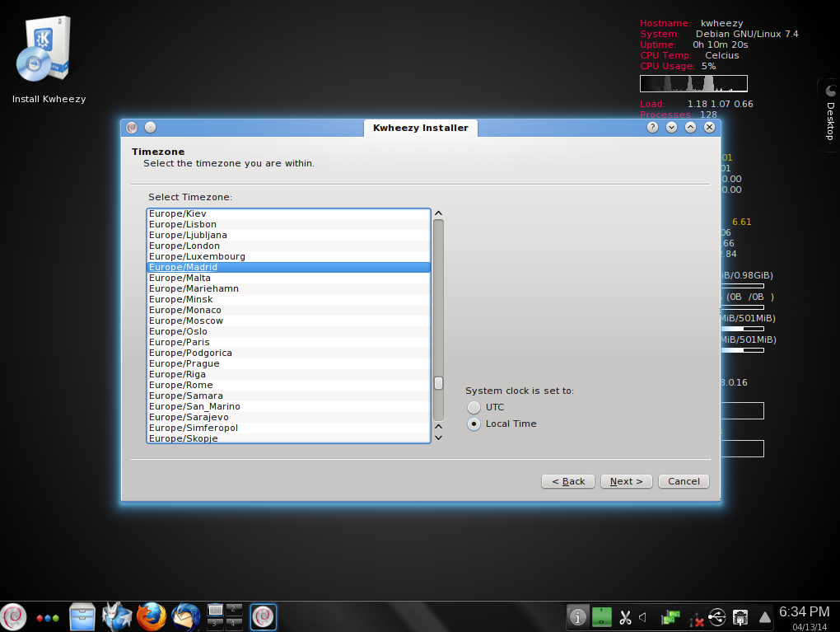
Task: Select Europe/Rome timezone
Action: (x=288, y=385)
